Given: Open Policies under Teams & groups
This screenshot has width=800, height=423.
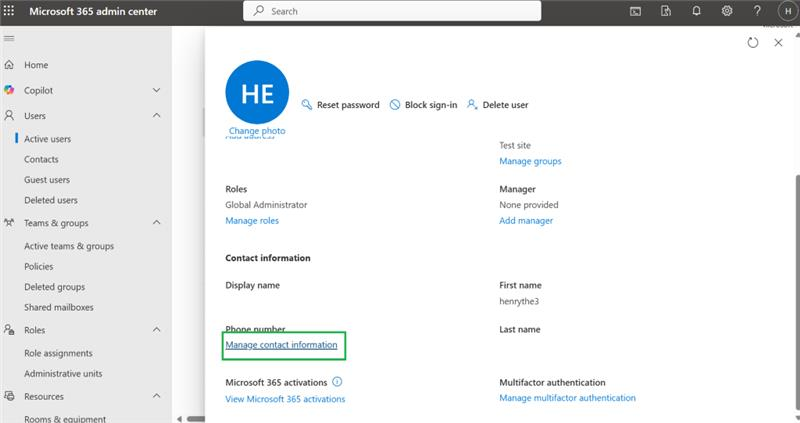Looking at the screenshot, I should pyautogui.click(x=38, y=266).
